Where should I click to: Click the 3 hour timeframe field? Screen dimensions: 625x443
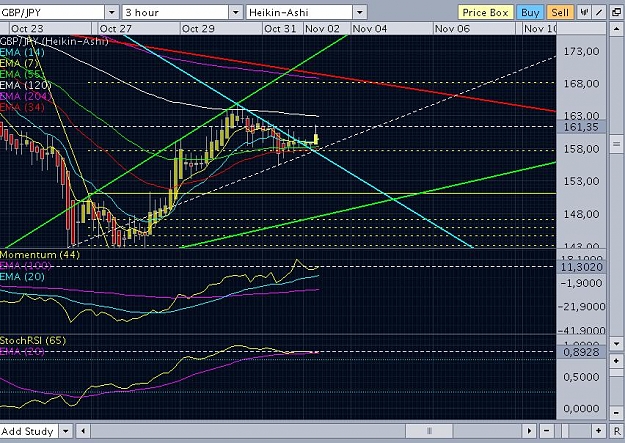(x=175, y=12)
